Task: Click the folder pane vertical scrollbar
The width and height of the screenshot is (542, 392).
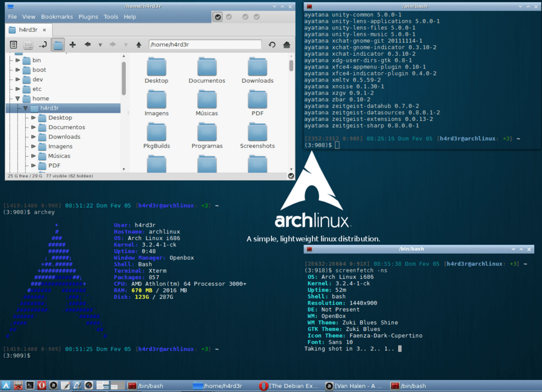Action: coord(291,66)
